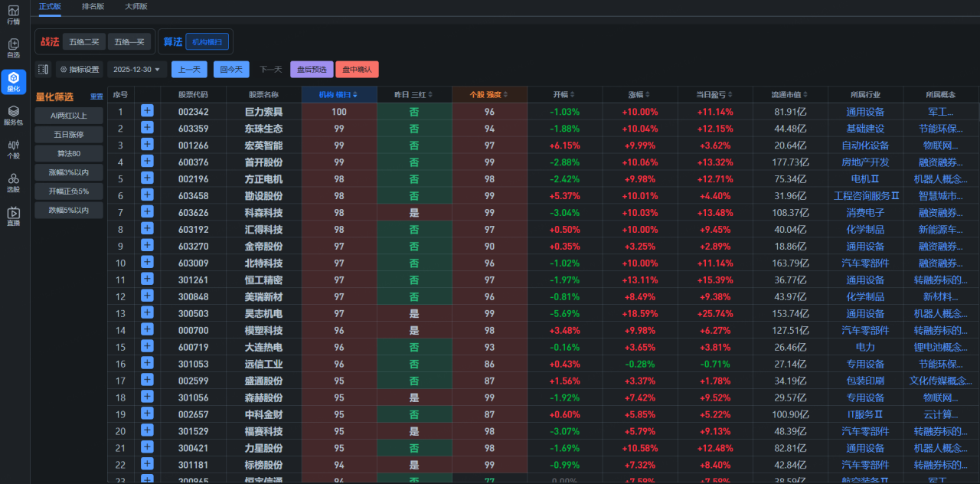Switch to the 排名版 tab

93,6
